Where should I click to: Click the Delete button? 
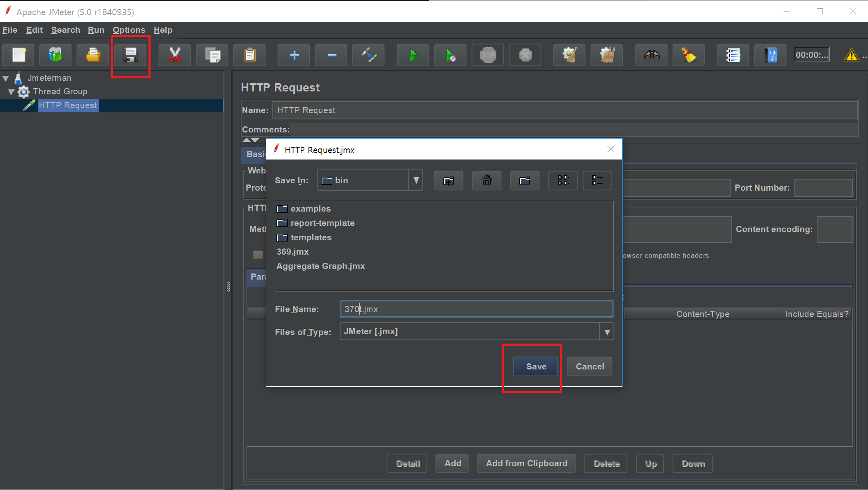point(606,463)
